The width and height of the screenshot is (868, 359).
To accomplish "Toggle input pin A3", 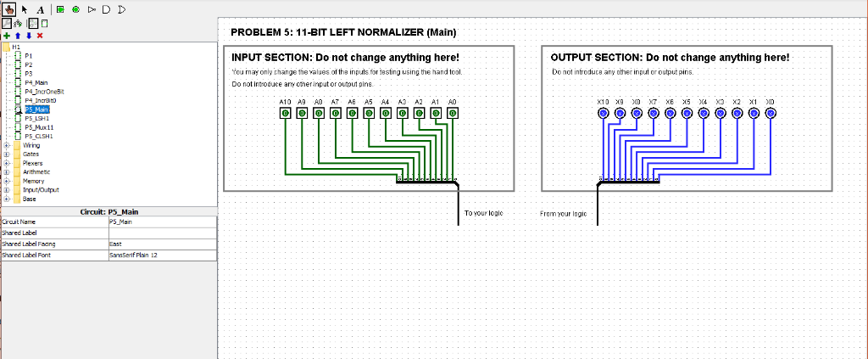I will [x=402, y=113].
